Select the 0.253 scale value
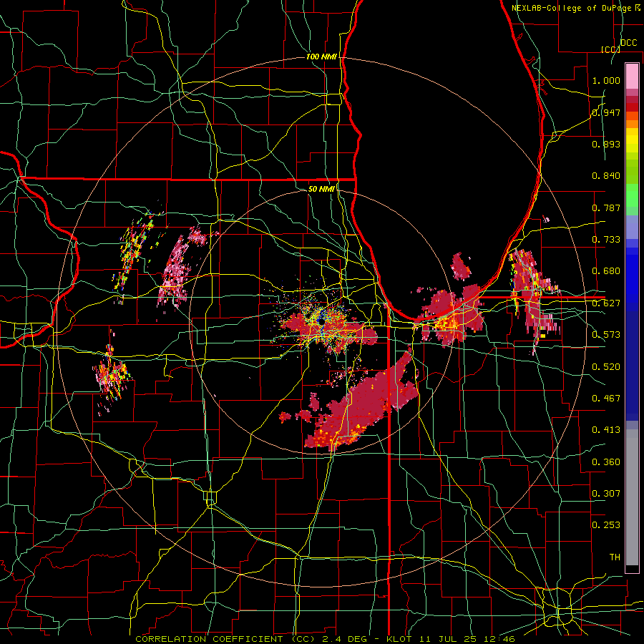The width and height of the screenshot is (644, 644). tap(606, 525)
